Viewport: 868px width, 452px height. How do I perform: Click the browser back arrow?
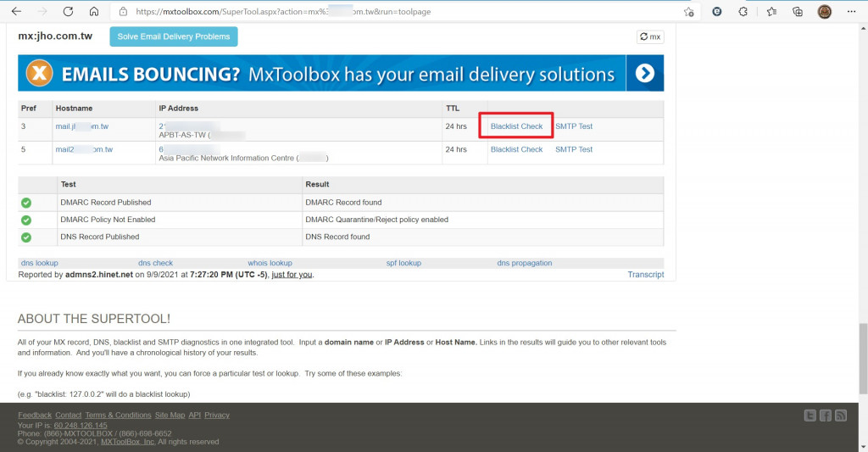coord(16,11)
